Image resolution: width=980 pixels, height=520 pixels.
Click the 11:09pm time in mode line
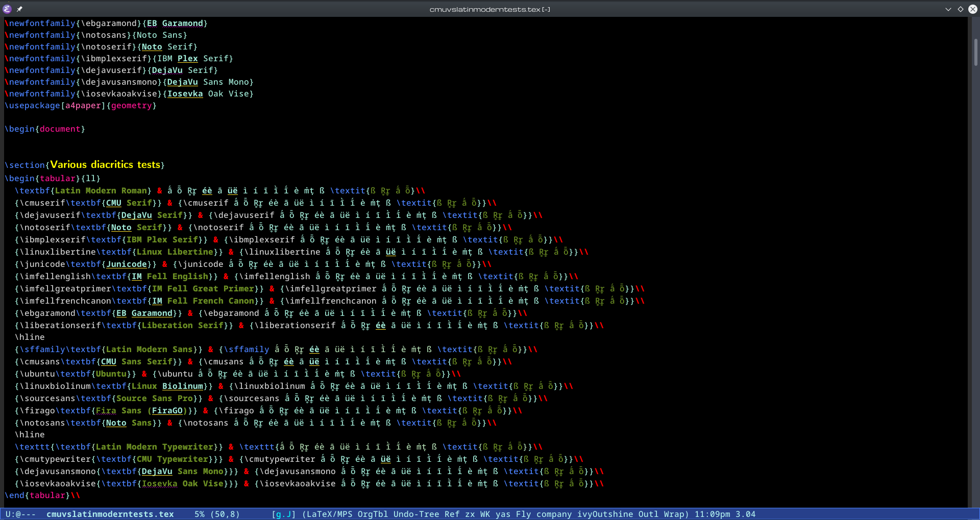[712, 514]
